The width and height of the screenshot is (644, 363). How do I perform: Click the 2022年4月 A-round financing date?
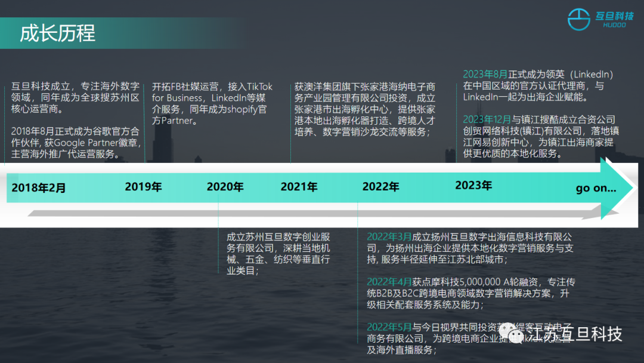[x=389, y=282]
